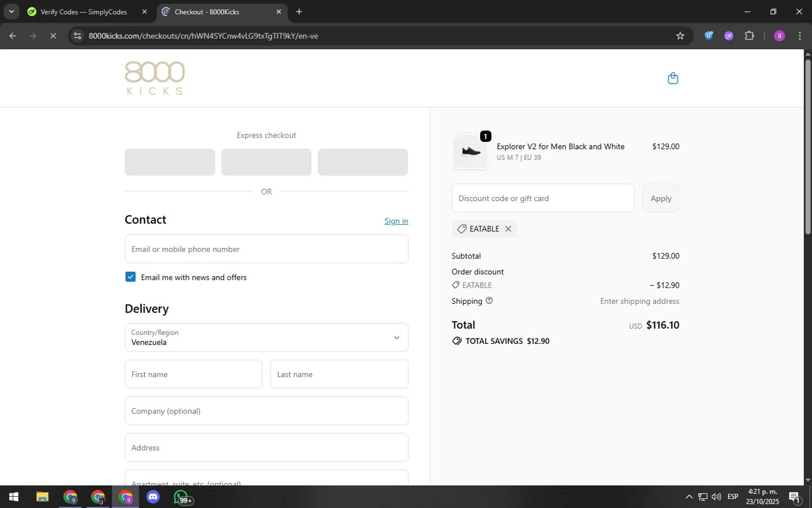Open the volume speaker icon in tray
812x508 pixels.
[x=716, y=497]
